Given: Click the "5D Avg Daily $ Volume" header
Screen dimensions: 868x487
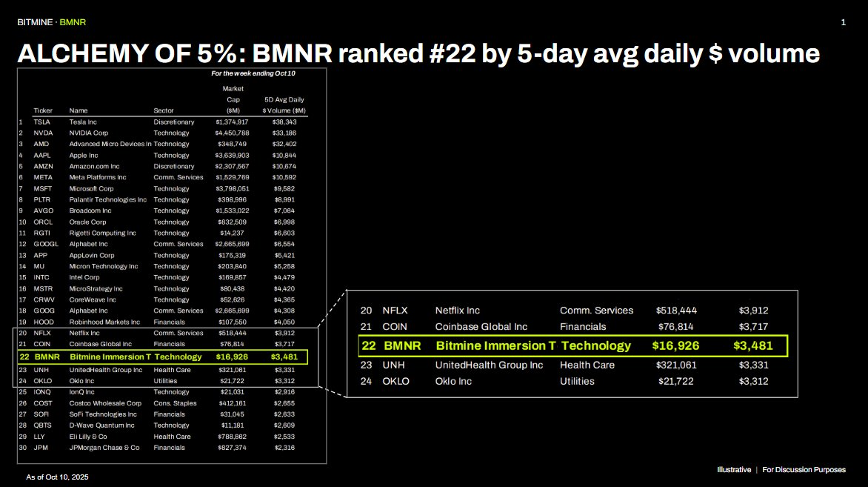Looking at the screenshot, I should [284, 105].
